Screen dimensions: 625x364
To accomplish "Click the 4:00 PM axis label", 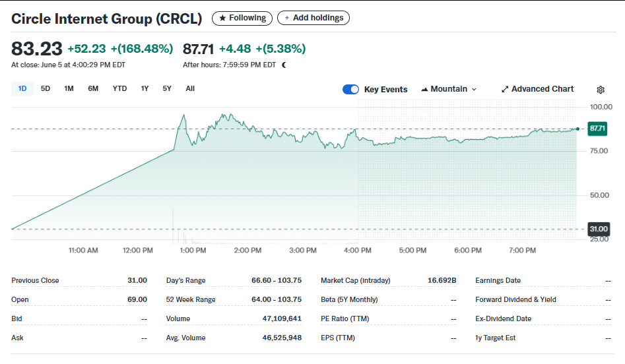I will [358, 251].
